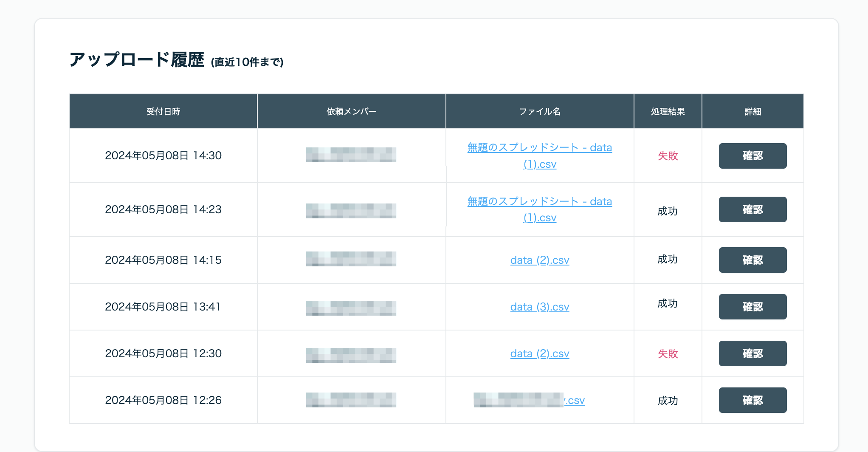Image resolution: width=868 pixels, height=452 pixels.
Task: Click the アップロード履歴 heading
Action: (137, 59)
